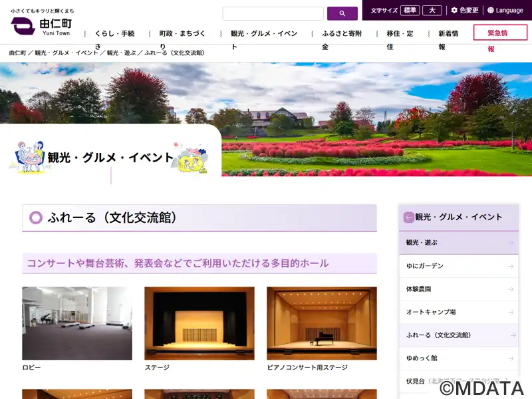Expand the くらし・手続き menu
The height and width of the screenshot is (399, 532).
[114, 33]
